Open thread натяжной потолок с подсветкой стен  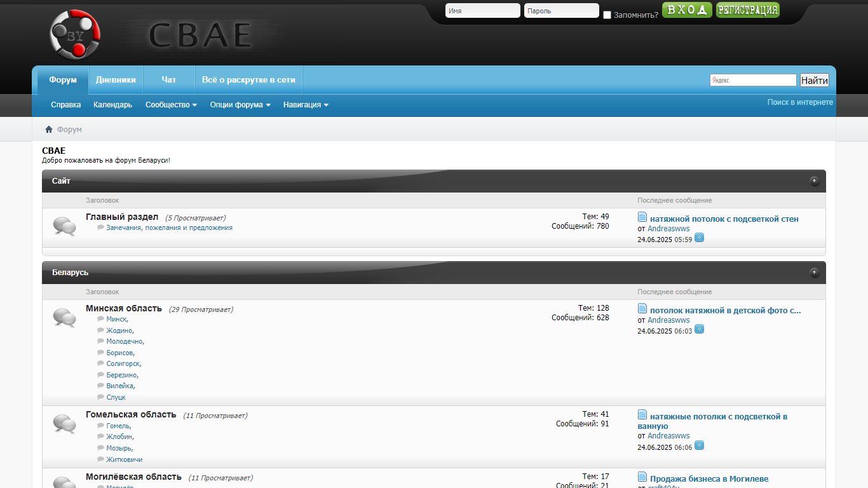click(x=724, y=219)
